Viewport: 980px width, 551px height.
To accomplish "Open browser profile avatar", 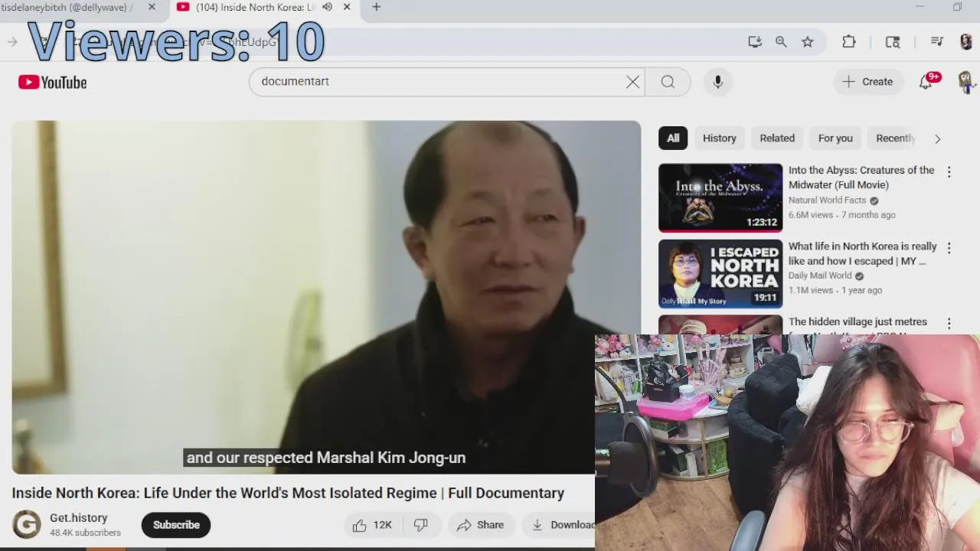I will coord(966,42).
